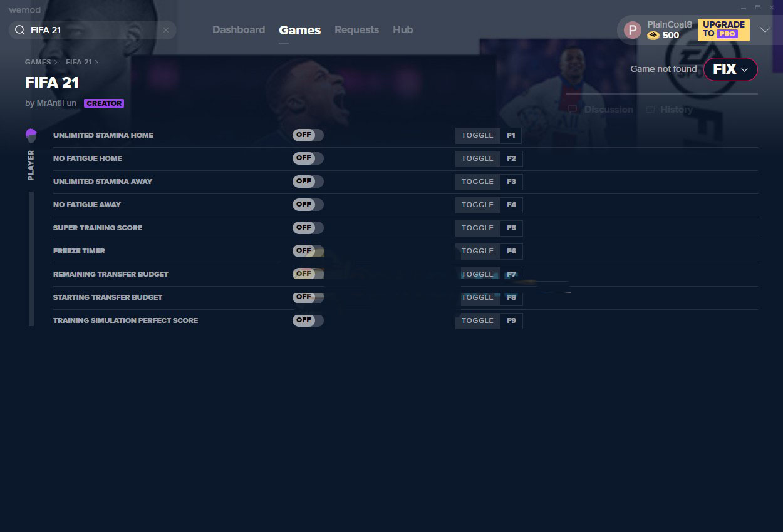Screen dimensions: 783x532
Task: Click the TOGGLE button for F9
Action: coord(477,320)
